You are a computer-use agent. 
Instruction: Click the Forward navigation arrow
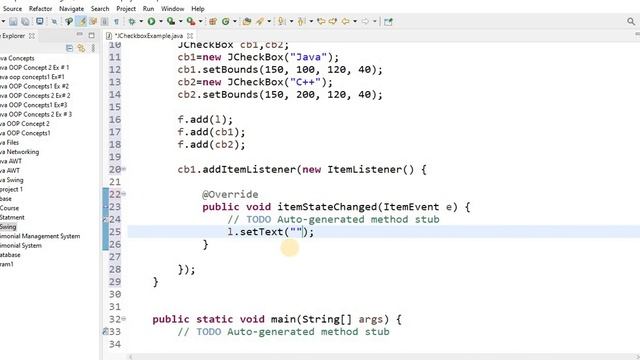(365, 22)
